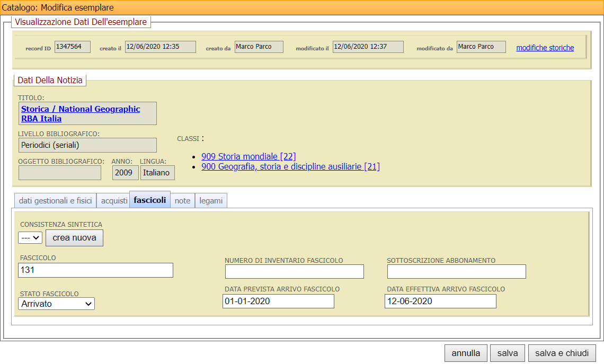Click the Fascicolo field containing 131
Viewport: 604px width, 364px height.
pyautogui.click(x=95, y=270)
